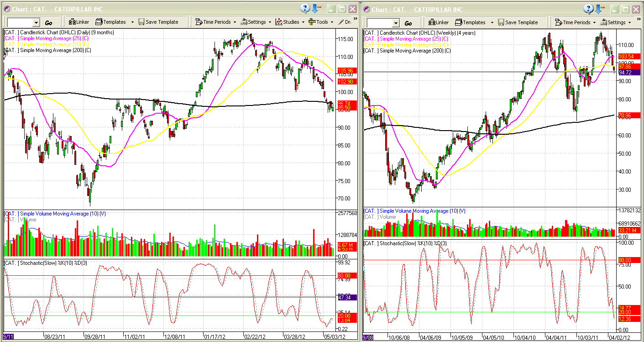Click blue down-arrow icon in weekly chart title bar

coord(600,9)
